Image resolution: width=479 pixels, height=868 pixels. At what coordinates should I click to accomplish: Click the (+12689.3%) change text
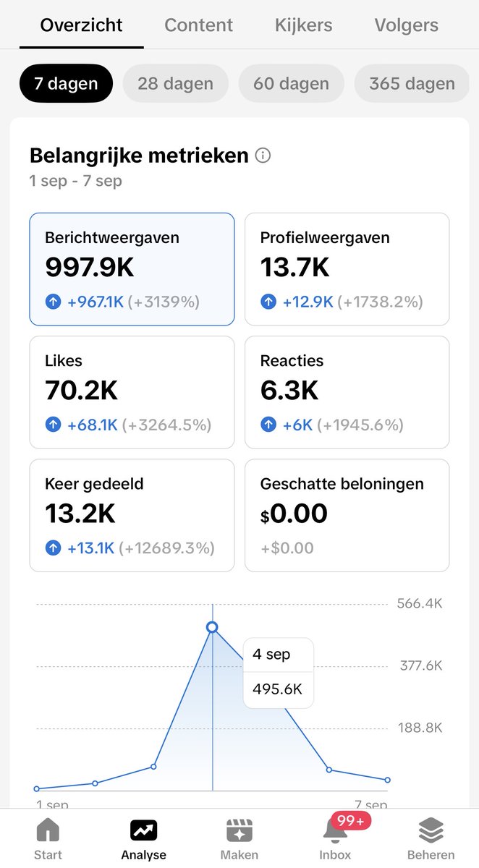click(166, 548)
